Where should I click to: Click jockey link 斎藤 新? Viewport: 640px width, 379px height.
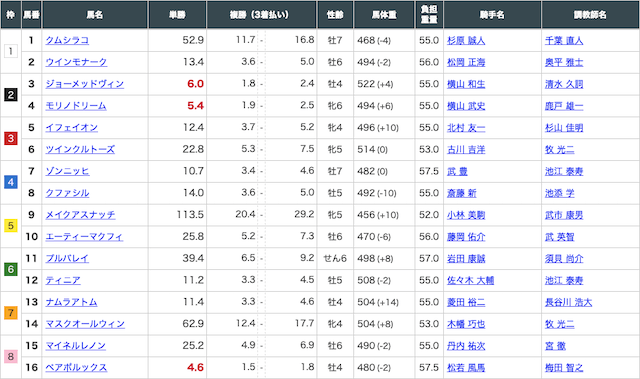tap(462, 193)
